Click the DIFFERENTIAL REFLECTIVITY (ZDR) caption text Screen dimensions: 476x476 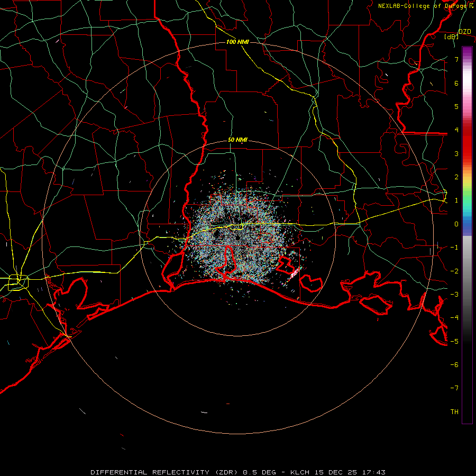click(165, 472)
